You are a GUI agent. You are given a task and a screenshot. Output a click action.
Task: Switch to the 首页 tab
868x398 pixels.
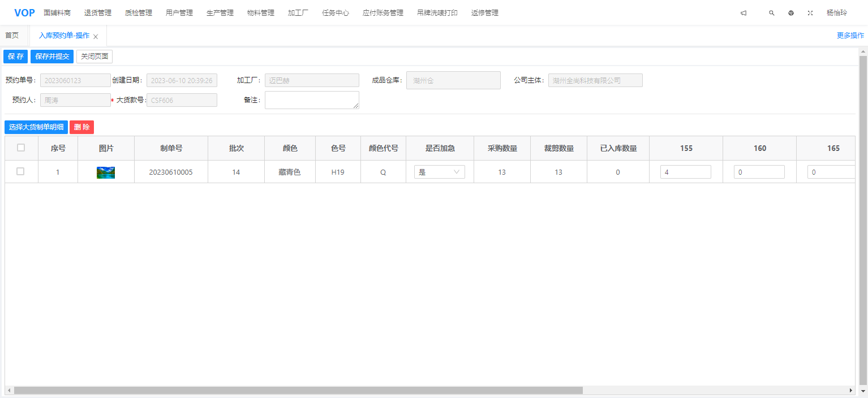click(12, 35)
